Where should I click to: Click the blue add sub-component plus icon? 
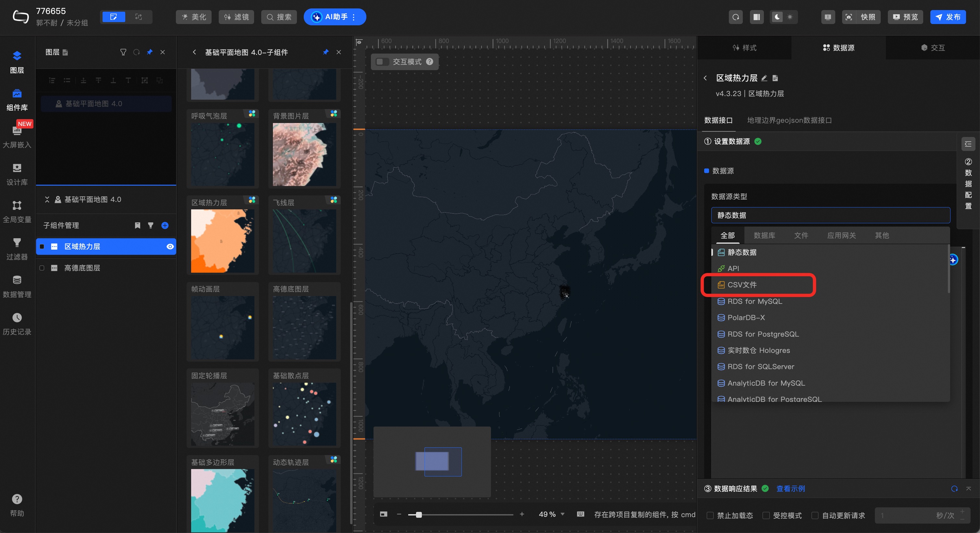165,226
